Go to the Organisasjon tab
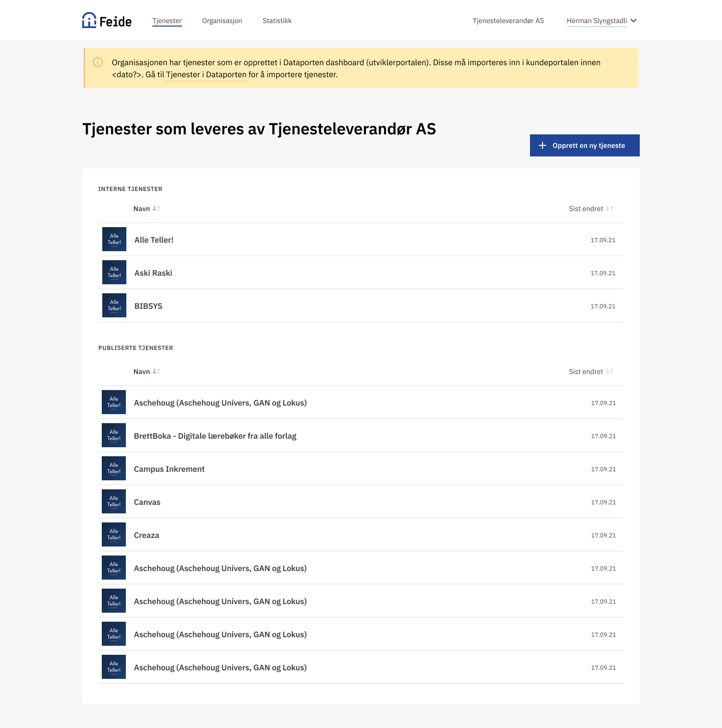 [222, 21]
